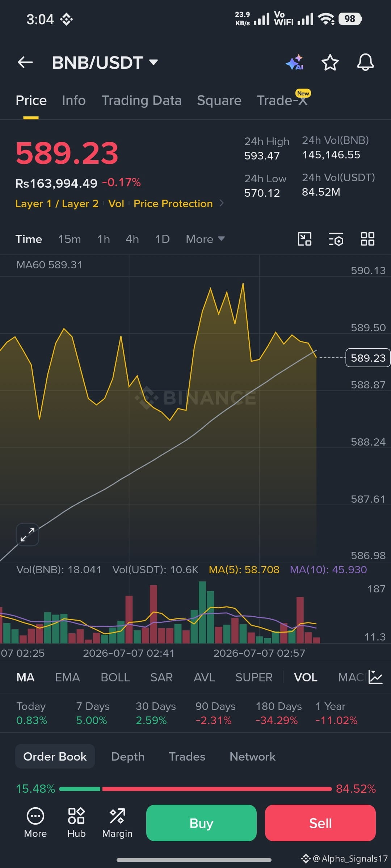
Task: Switch to the Info tab
Action: coord(74,101)
